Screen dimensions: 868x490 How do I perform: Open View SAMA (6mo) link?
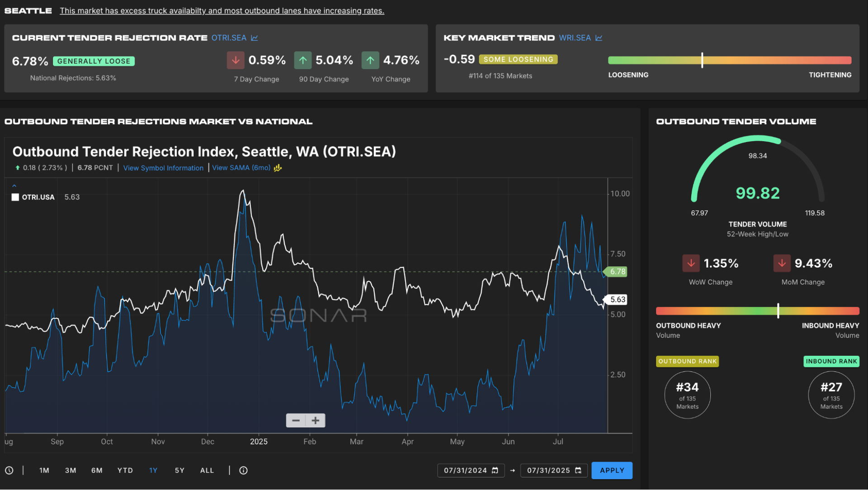pyautogui.click(x=241, y=168)
